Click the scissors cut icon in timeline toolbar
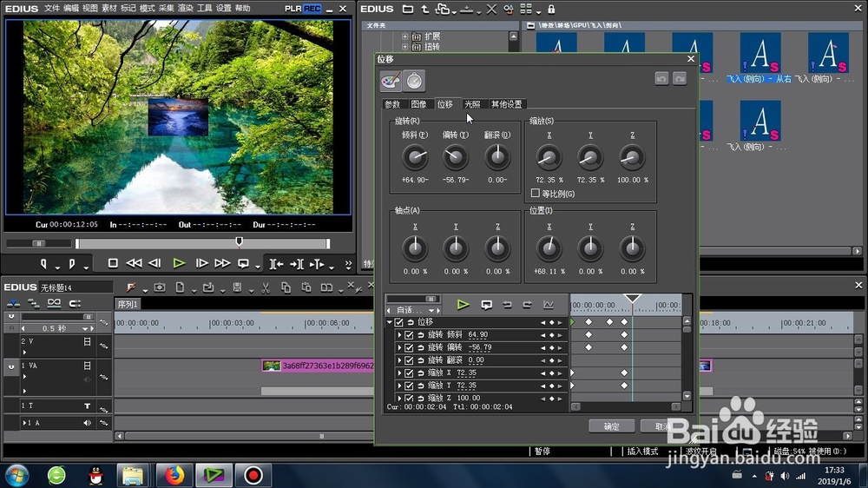 pyautogui.click(x=265, y=287)
